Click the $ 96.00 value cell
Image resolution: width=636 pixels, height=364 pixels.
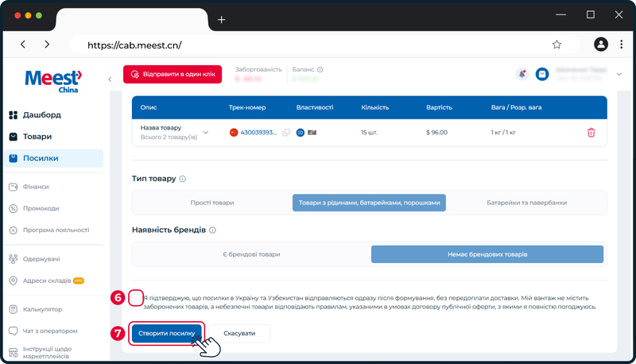[436, 132]
